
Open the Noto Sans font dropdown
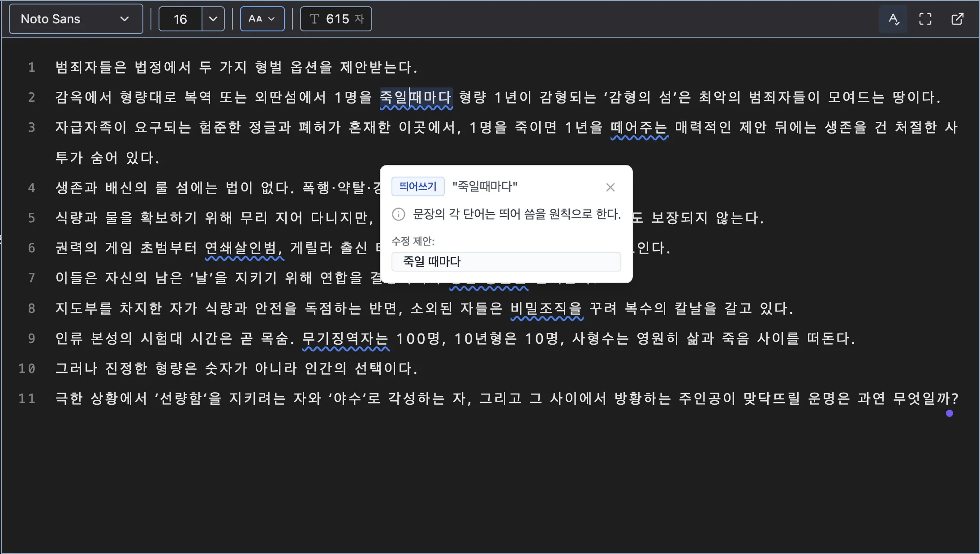(76, 19)
